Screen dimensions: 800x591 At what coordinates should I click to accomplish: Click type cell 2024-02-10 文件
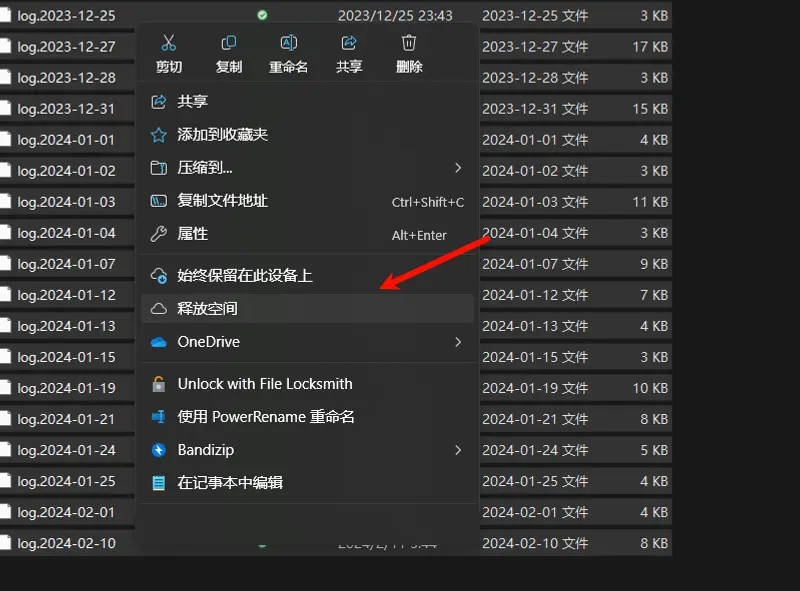click(535, 543)
